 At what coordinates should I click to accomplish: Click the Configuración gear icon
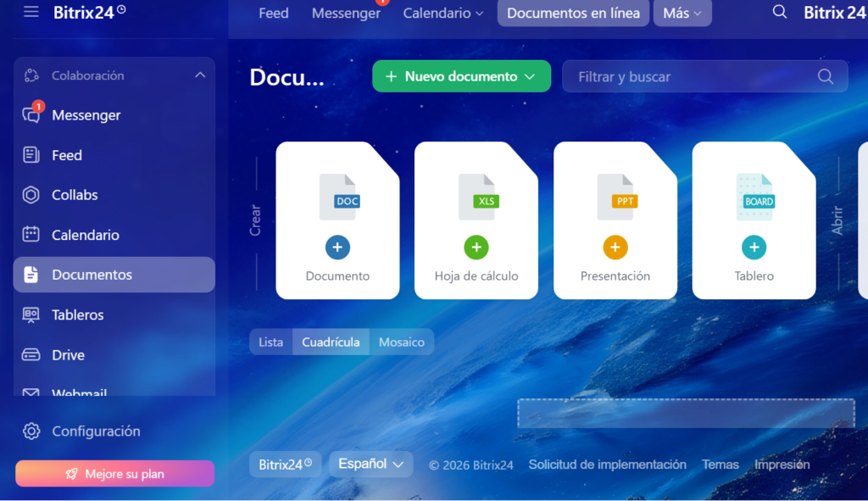pos(31,431)
